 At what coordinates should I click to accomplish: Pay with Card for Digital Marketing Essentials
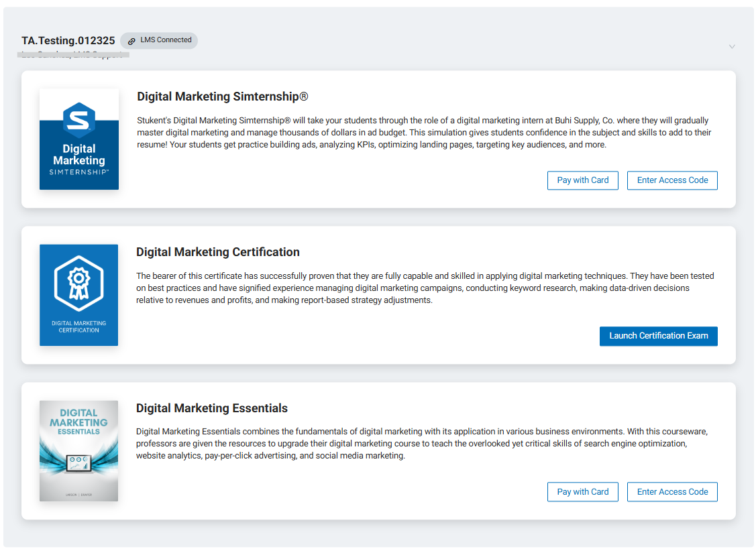point(582,492)
